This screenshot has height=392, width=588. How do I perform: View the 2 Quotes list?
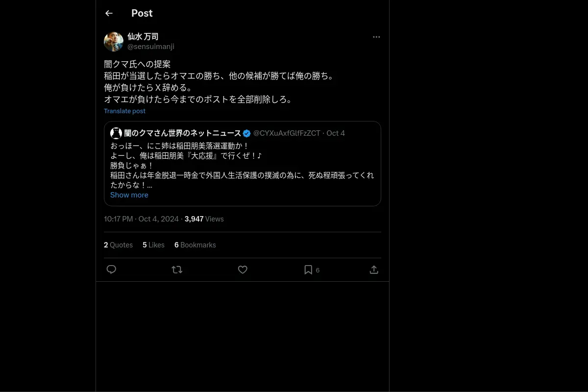tap(118, 245)
